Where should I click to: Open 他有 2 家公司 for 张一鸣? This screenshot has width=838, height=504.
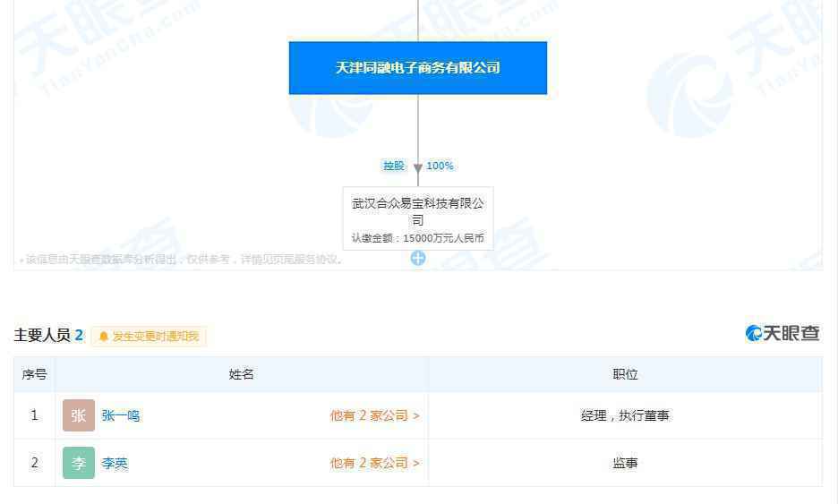tap(374, 415)
